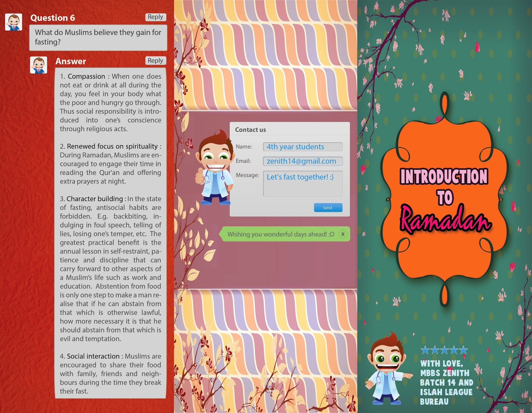Close the 'Wishing you wonderful days ahead' notification
Image resolution: width=532 pixels, height=413 pixels.
pos(343,234)
